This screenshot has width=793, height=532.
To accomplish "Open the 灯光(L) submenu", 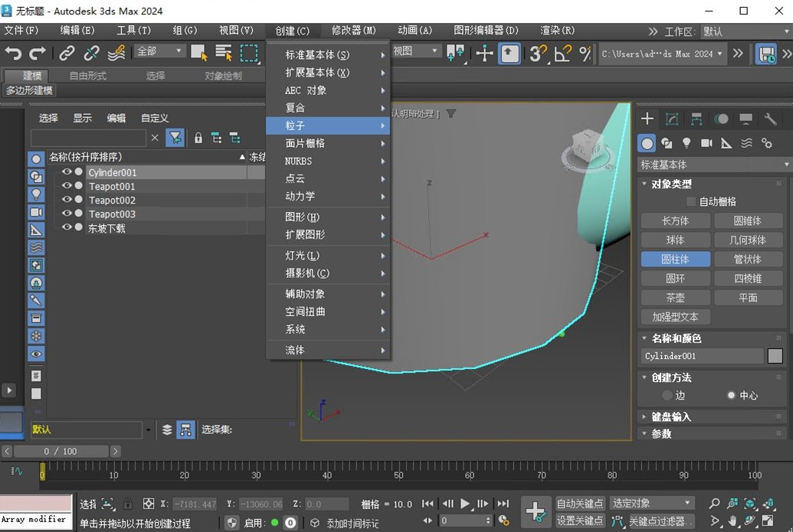I will [x=328, y=256].
